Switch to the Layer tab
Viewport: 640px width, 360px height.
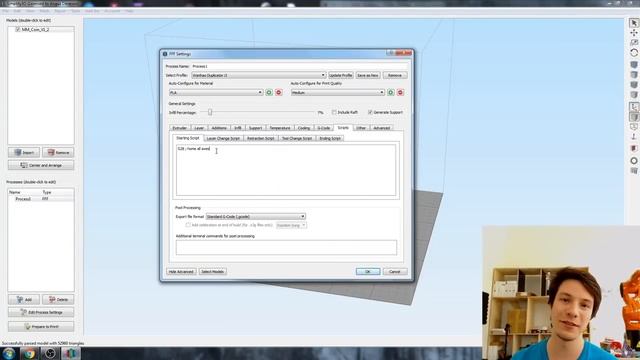[x=199, y=128]
